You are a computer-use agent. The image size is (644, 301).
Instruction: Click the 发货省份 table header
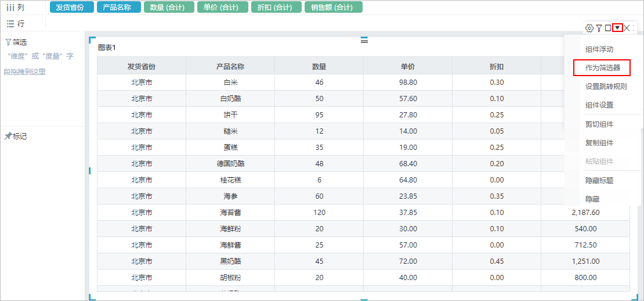coord(142,66)
